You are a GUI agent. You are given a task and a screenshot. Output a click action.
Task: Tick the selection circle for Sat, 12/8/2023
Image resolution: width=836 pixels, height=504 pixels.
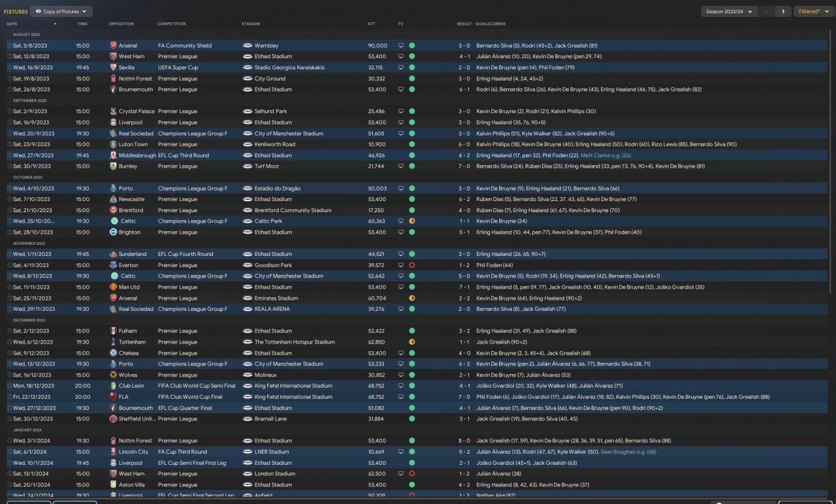point(10,57)
